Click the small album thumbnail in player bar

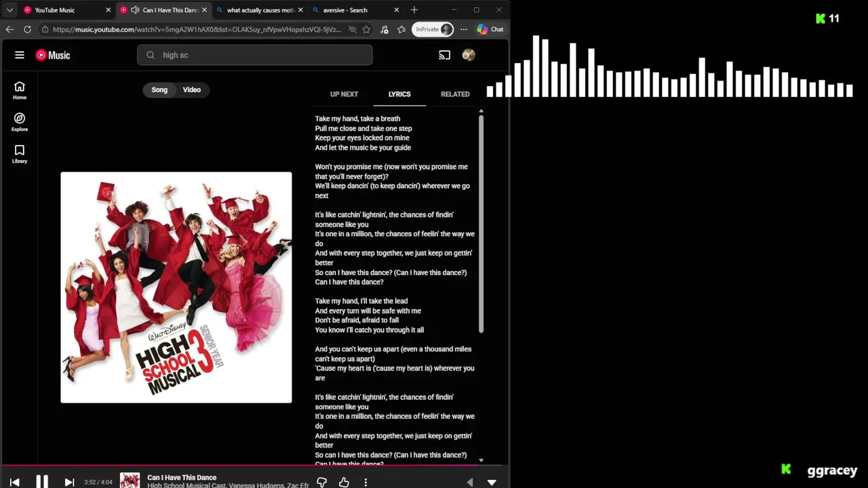tap(130, 481)
